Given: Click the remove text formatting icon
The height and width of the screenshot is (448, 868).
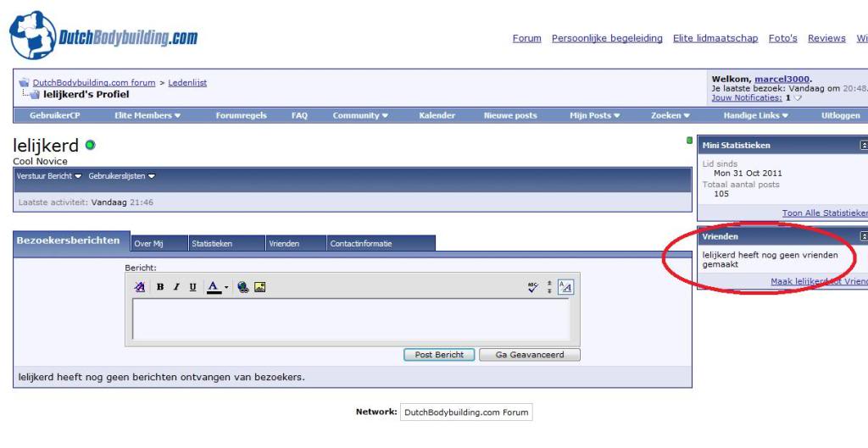Looking at the screenshot, I should pyautogui.click(x=140, y=287).
